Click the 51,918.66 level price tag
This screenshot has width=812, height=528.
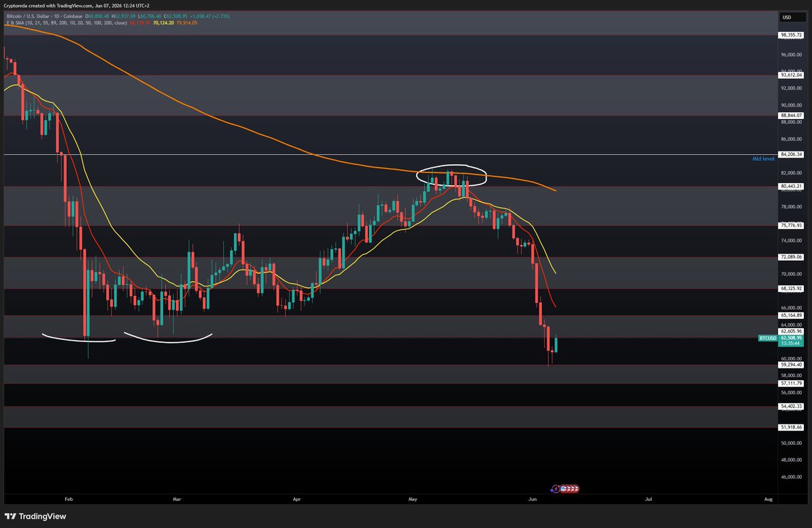coord(791,427)
